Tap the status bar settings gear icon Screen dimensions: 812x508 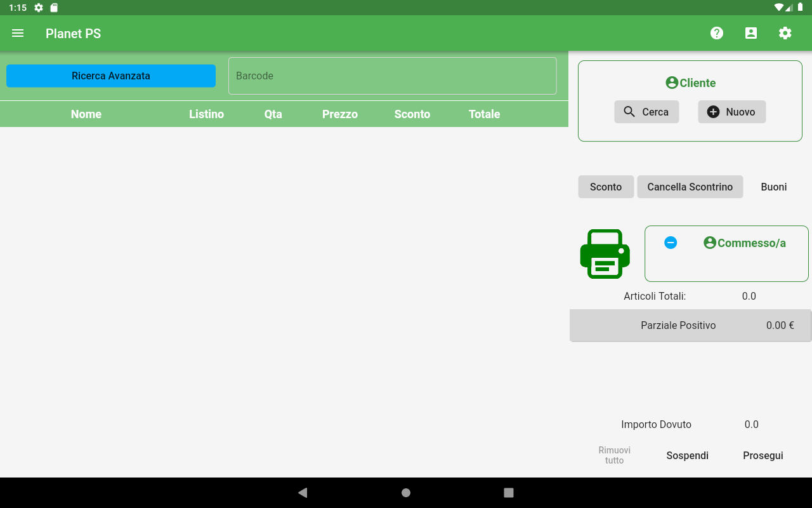tap(39, 8)
